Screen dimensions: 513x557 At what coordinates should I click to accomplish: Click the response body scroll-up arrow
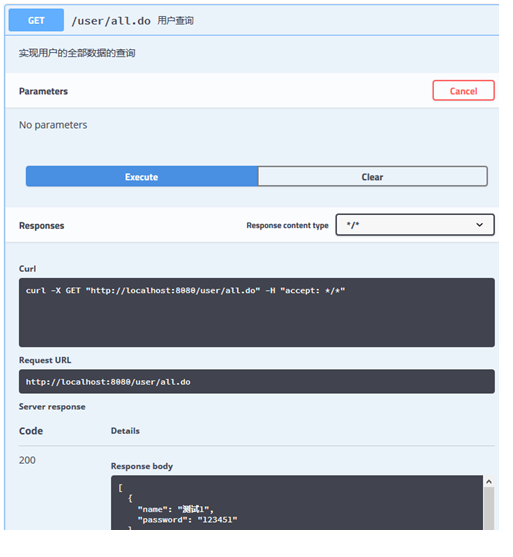click(x=489, y=482)
